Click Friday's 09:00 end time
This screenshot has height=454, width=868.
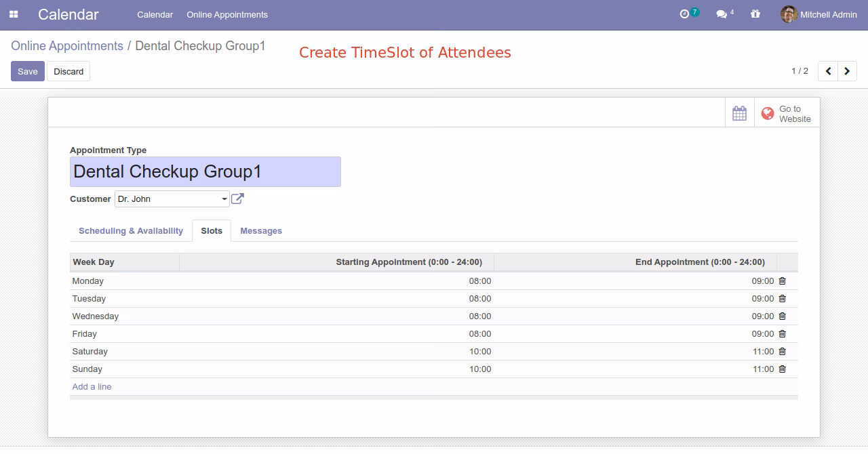pyautogui.click(x=763, y=333)
